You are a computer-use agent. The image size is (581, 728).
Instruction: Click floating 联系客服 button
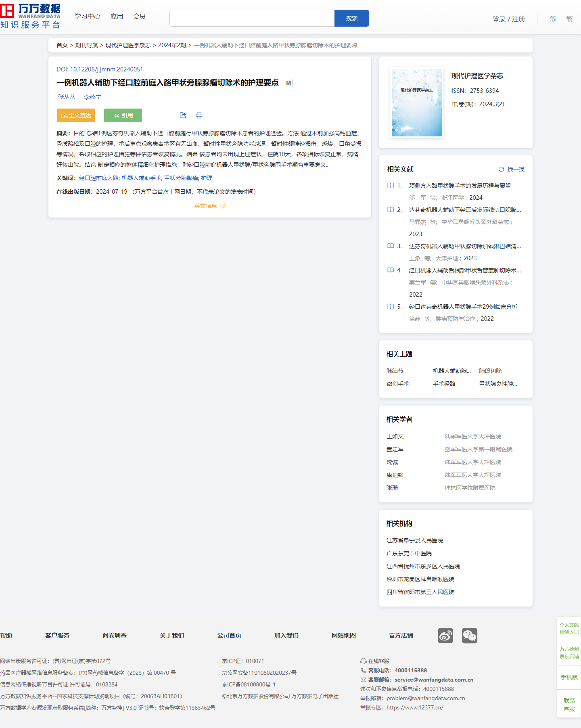pyautogui.click(x=569, y=705)
